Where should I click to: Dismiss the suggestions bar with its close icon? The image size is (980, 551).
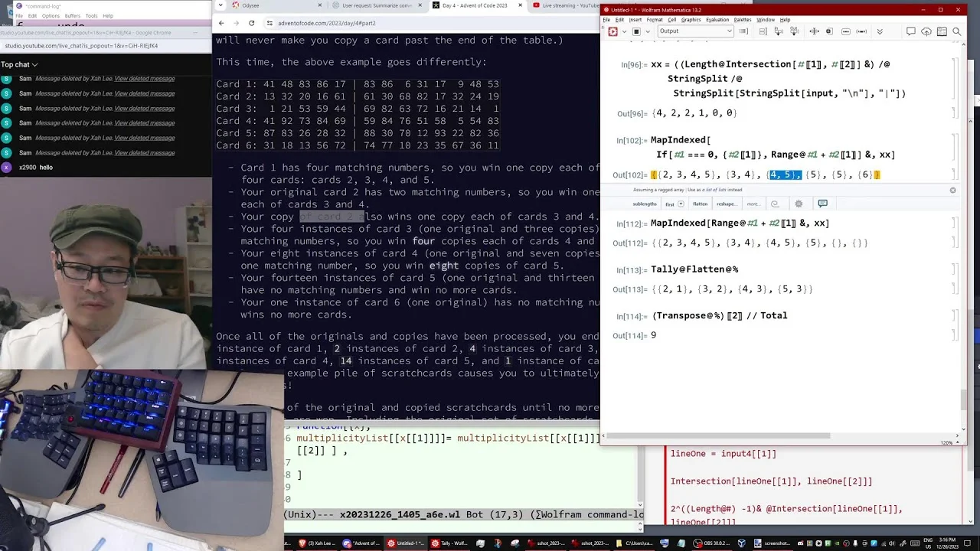[953, 190]
